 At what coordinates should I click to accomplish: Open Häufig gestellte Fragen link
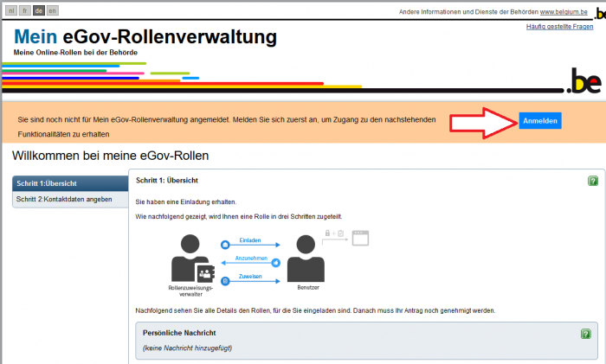(x=559, y=27)
